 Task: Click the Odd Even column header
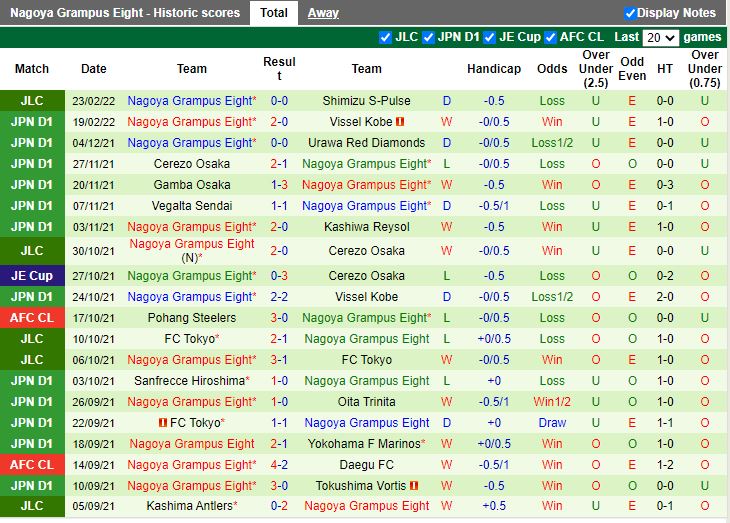632,69
